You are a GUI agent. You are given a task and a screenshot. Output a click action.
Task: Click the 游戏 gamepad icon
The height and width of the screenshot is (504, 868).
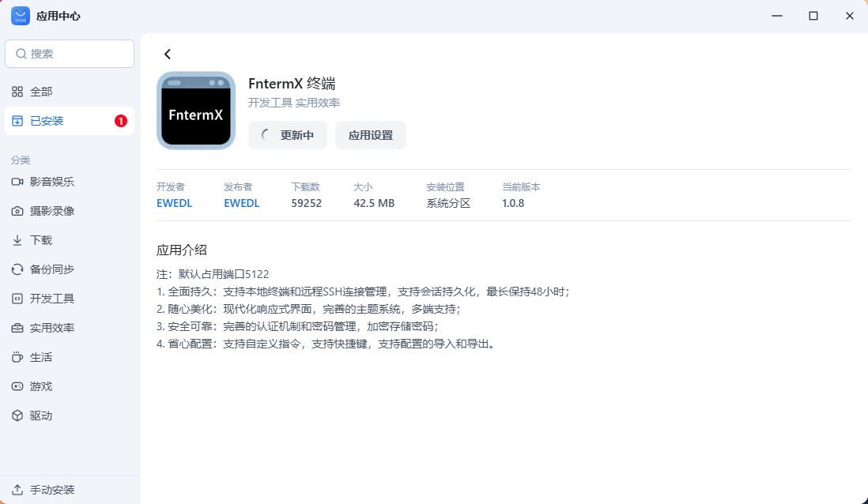[17, 387]
